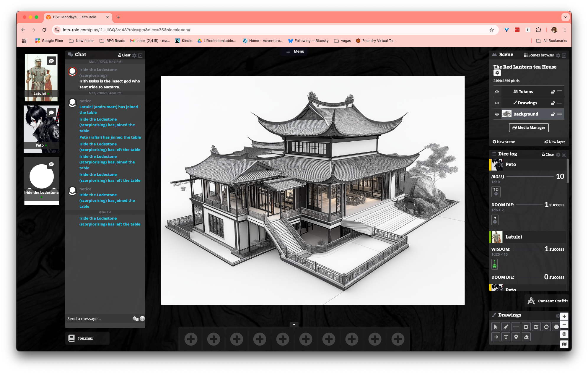The image size is (588, 373).
Task: Open Chat panel settings gear
Action: click(x=134, y=56)
